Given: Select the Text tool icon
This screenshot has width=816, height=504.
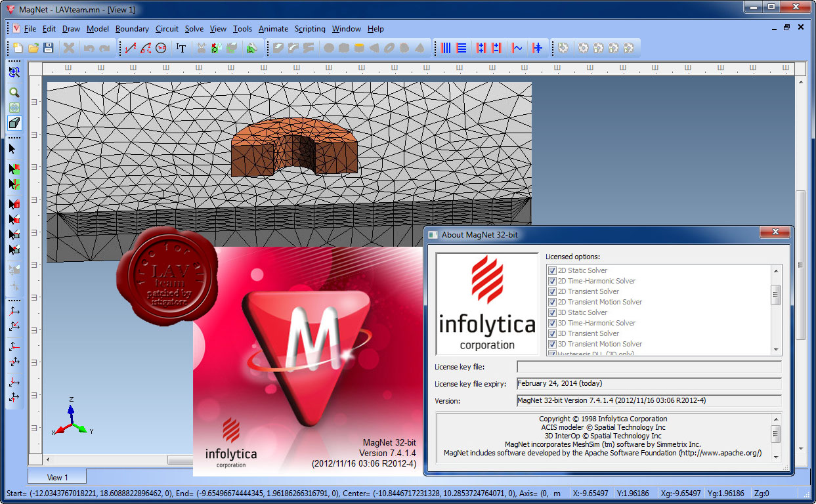Looking at the screenshot, I should (x=181, y=48).
